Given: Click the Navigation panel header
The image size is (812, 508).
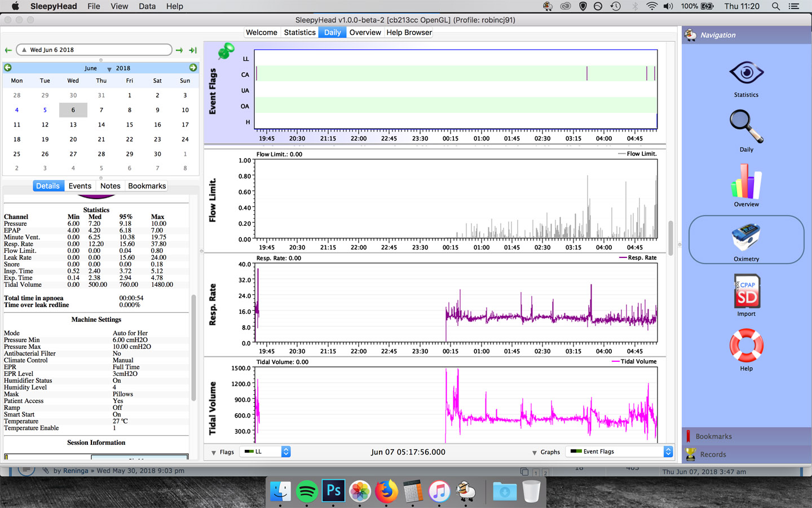Looking at the screenshot, I should point(747,35).
